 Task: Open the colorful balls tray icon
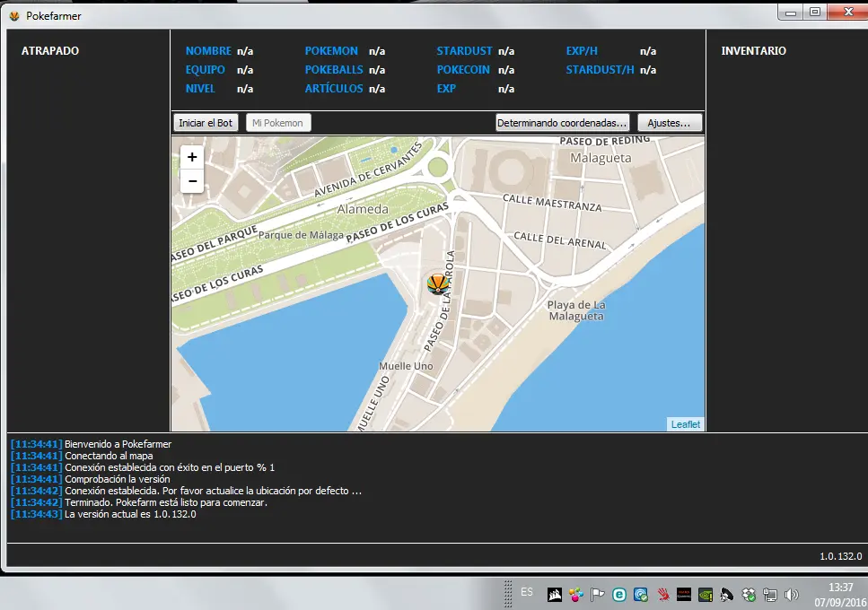(575, 595)
